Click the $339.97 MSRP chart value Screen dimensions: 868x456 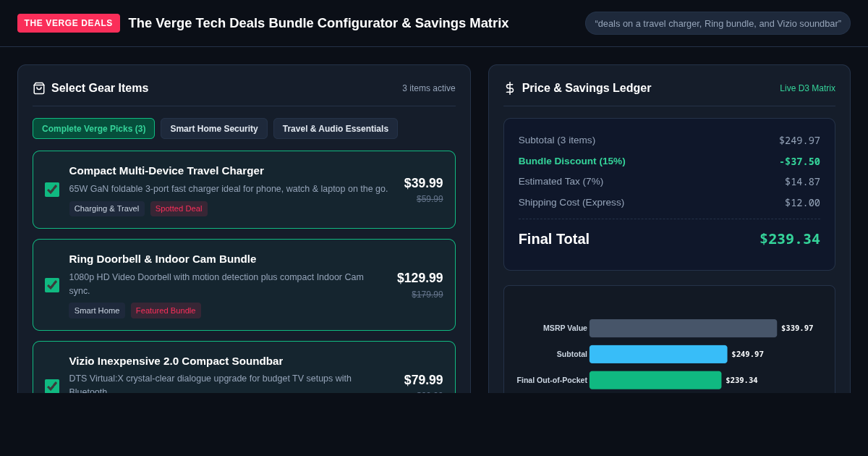797,328
